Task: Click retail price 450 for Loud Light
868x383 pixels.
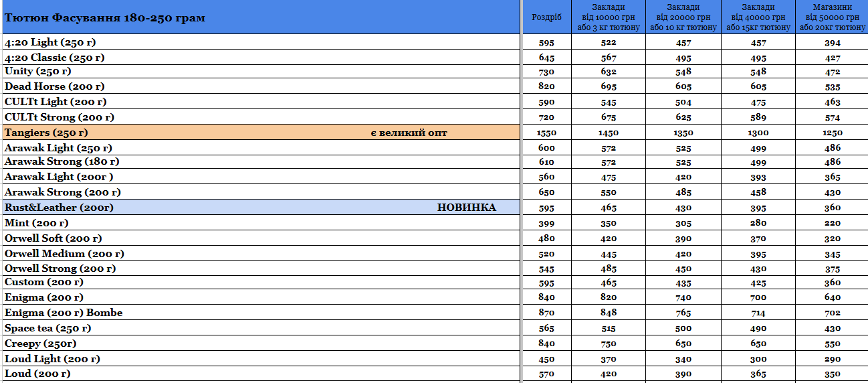Action: click(x=546, y=359)
